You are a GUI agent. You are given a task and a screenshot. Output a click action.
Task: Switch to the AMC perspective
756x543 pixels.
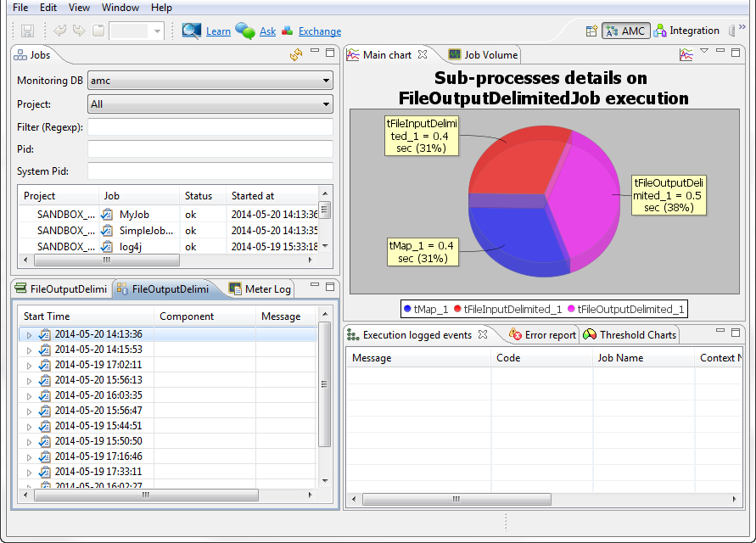click(x=625, y=31)
